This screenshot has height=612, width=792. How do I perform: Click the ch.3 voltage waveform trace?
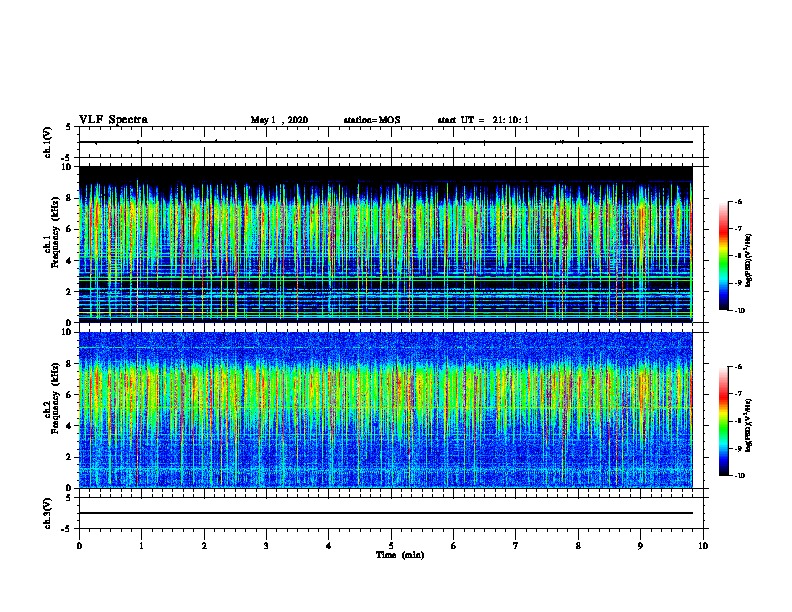[x=386, y=513]
